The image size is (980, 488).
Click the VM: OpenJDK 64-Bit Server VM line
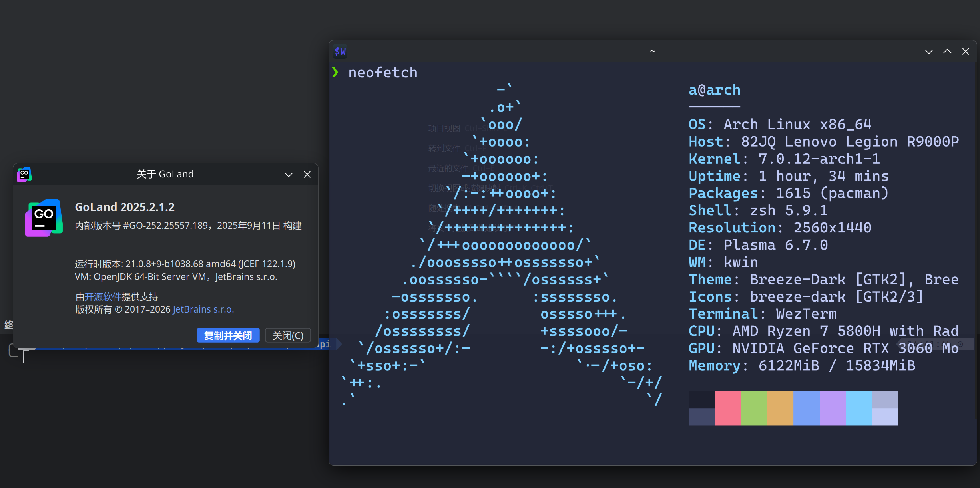pos(176,277)
